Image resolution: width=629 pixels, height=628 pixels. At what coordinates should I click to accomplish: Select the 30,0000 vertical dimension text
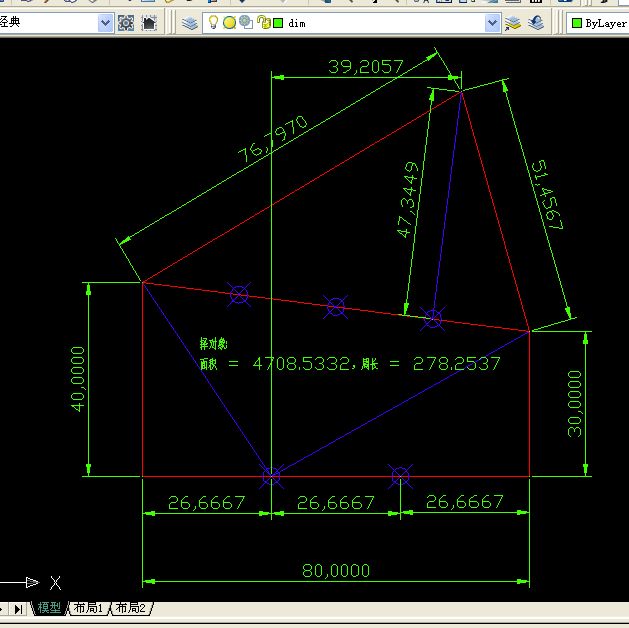tap(574, 403)
